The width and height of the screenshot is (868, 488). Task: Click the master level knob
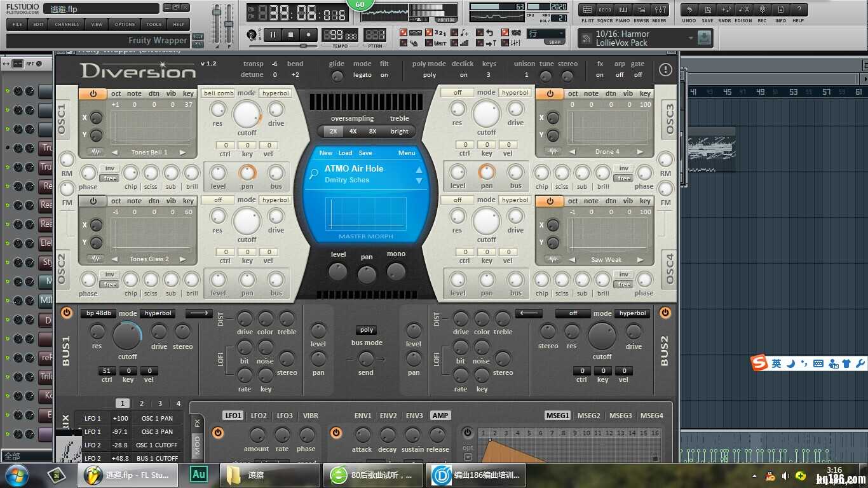[x=338, y=272]
